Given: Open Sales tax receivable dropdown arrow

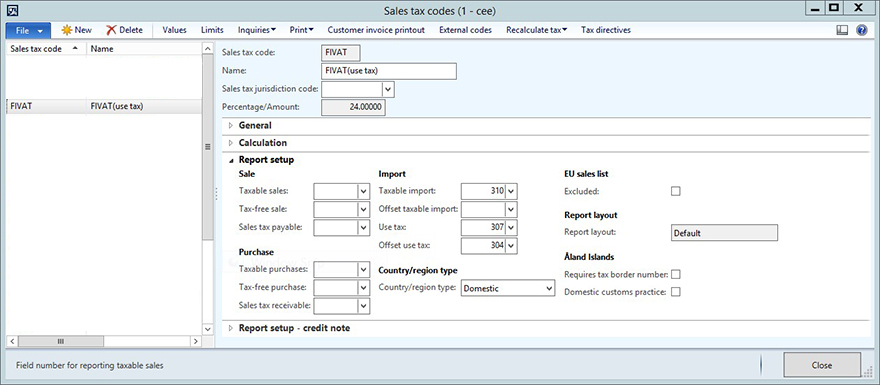Looking at the screenshot, I should 364,305.
